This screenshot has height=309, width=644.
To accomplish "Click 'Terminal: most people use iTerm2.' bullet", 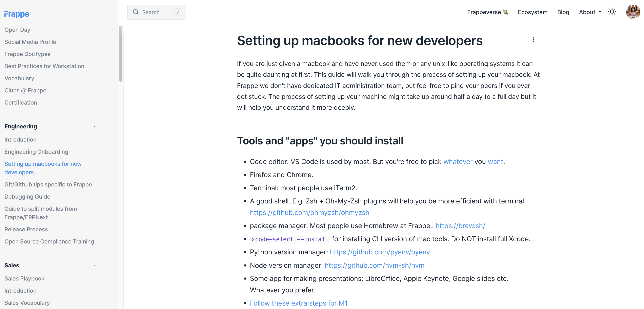I will (x=303, y=188).
